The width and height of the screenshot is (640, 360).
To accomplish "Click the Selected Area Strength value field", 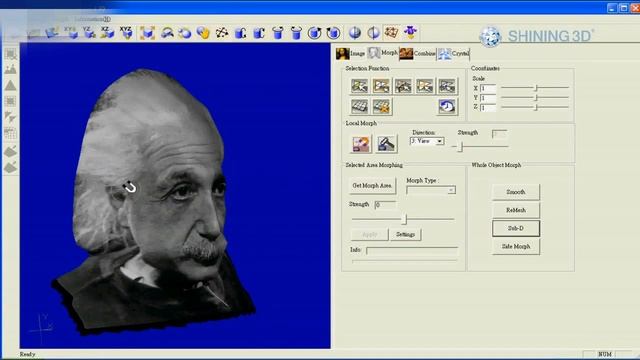I will click(385, 204).
